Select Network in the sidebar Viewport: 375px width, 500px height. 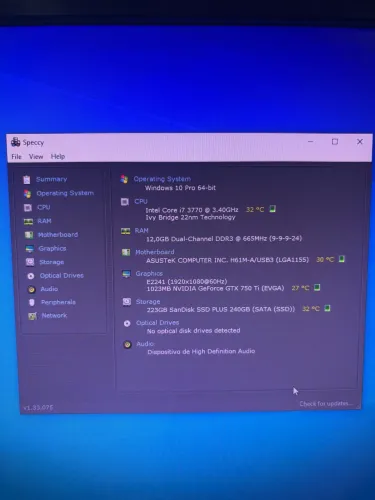[54, 315]
